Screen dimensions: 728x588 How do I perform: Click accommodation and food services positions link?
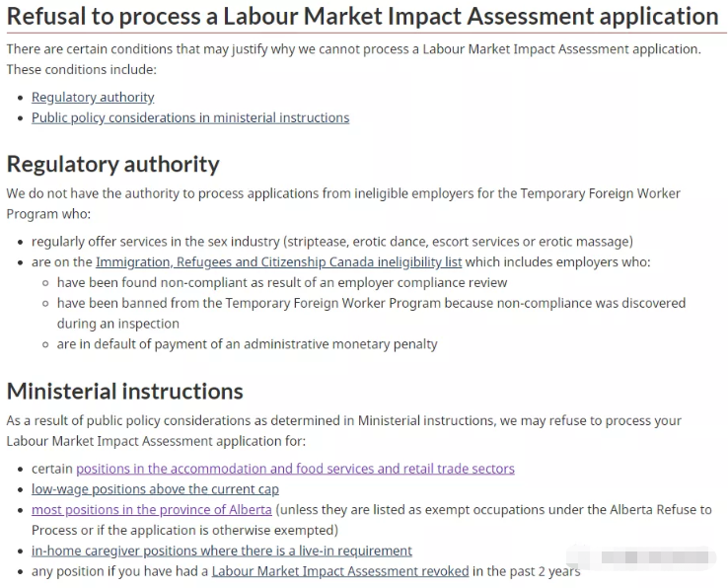[295, 469]
